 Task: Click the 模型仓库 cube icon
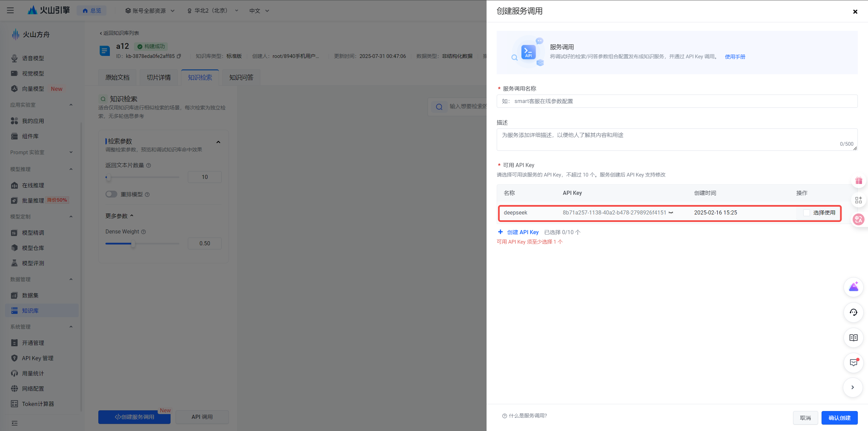[x=14, y=248]
